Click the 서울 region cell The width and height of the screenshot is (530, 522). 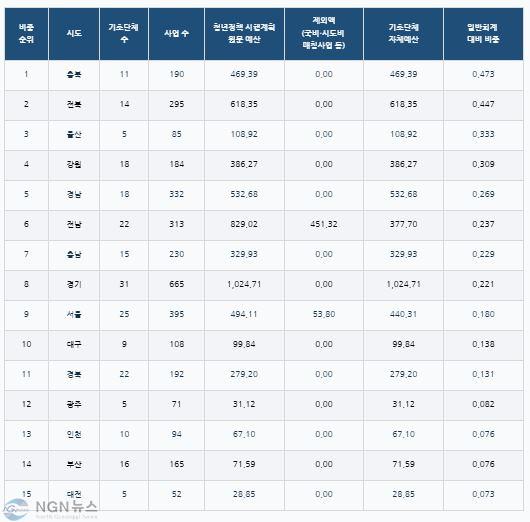(x=74, y=314)
